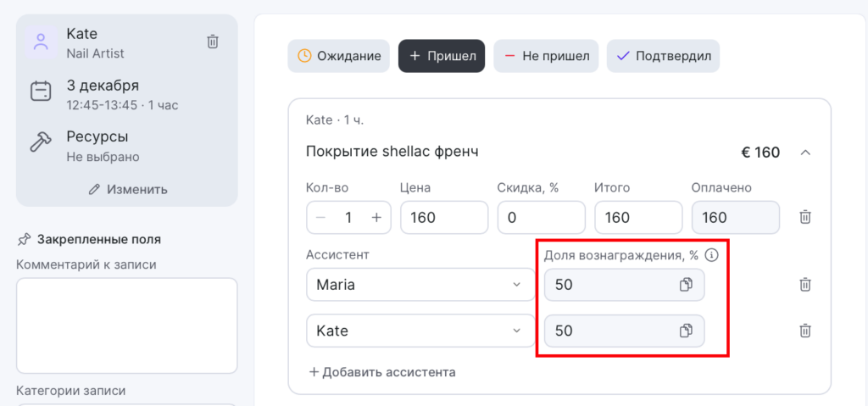Delete the Kate appointment card with trash icon

pos(213,42)
